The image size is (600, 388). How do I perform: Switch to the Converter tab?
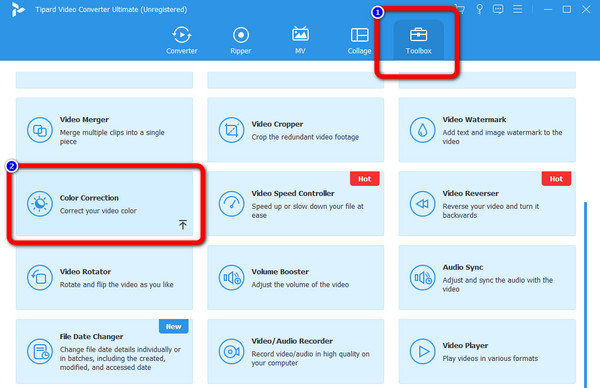point(182,40)
